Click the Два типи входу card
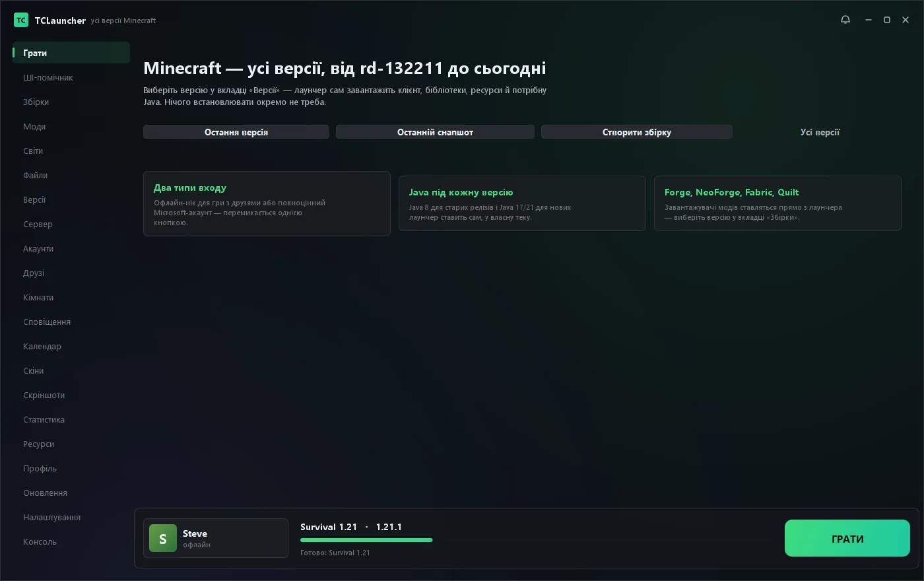924x581 pixels. tap(267, 203)
